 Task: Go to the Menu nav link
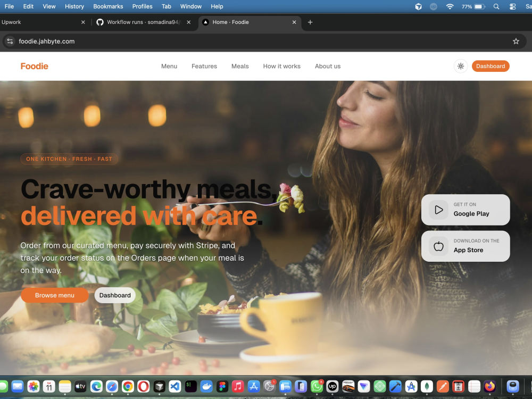pos(169,66)
